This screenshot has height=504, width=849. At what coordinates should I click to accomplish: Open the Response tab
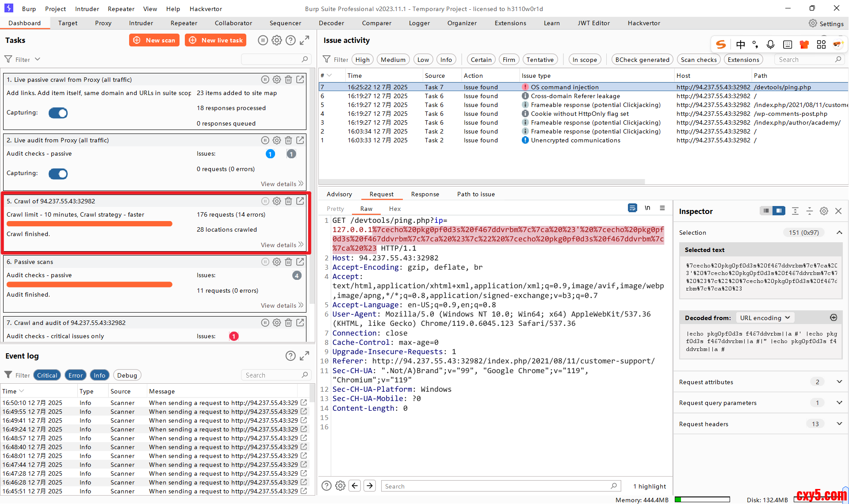[424, 194]
